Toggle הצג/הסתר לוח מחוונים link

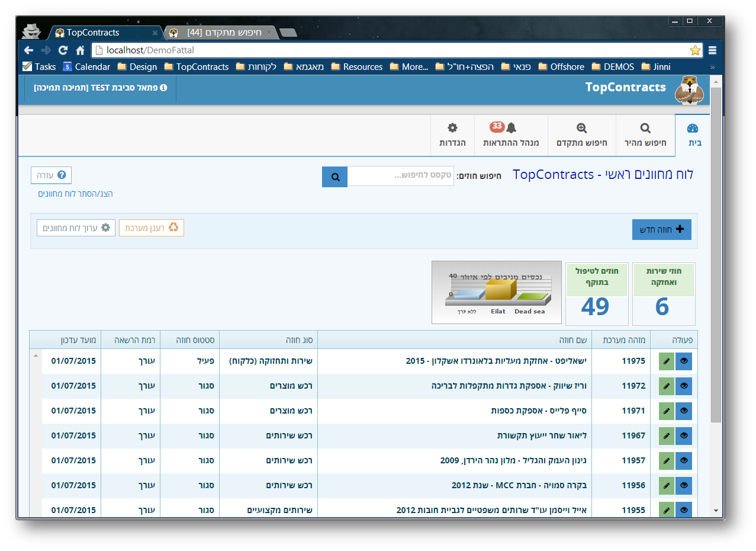coord(75,194)
